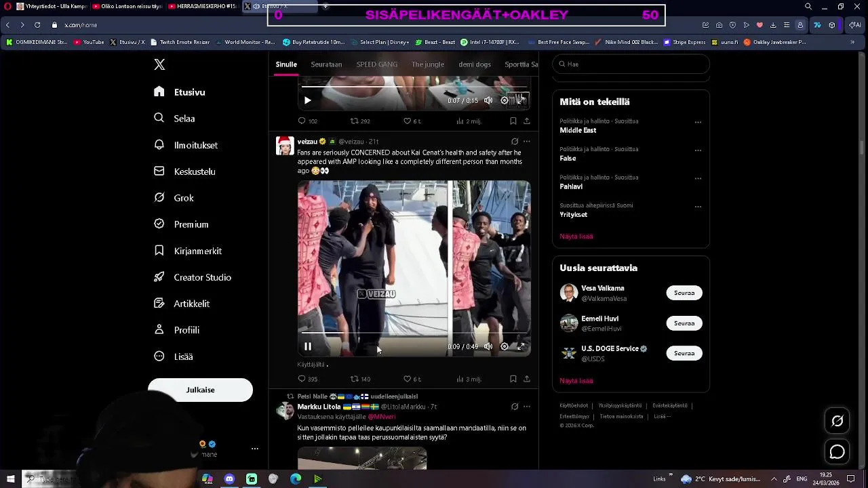
Task: Switch to Sporttia tab
Action: 521,64
